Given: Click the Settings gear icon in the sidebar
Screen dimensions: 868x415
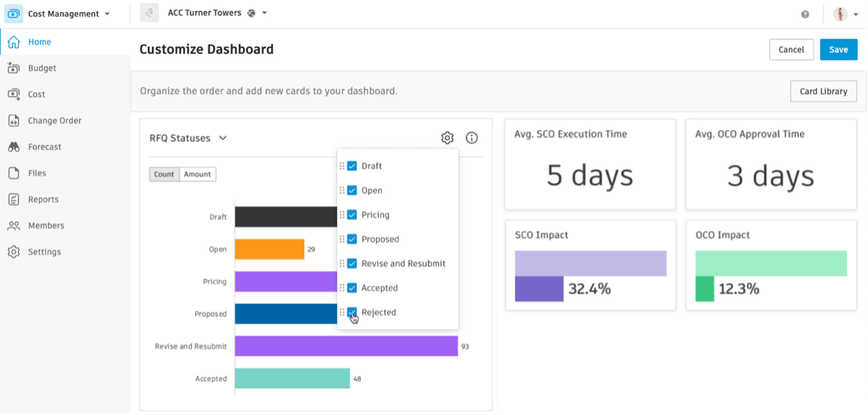Looking at the screenshot, I should (13, 252).
